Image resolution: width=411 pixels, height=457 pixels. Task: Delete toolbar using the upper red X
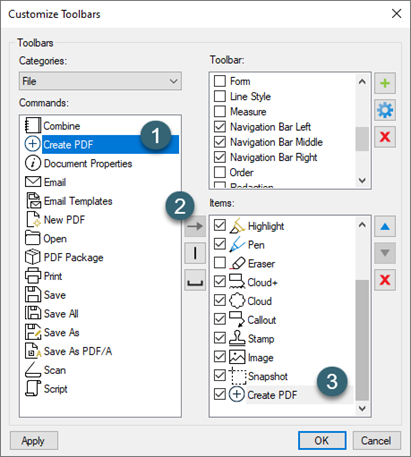tap(385, 137)
